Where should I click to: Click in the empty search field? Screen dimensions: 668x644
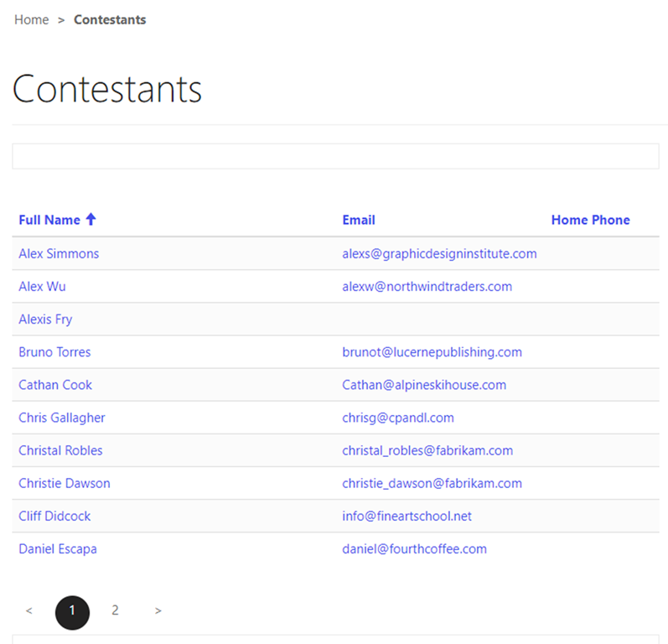(335, 156)
